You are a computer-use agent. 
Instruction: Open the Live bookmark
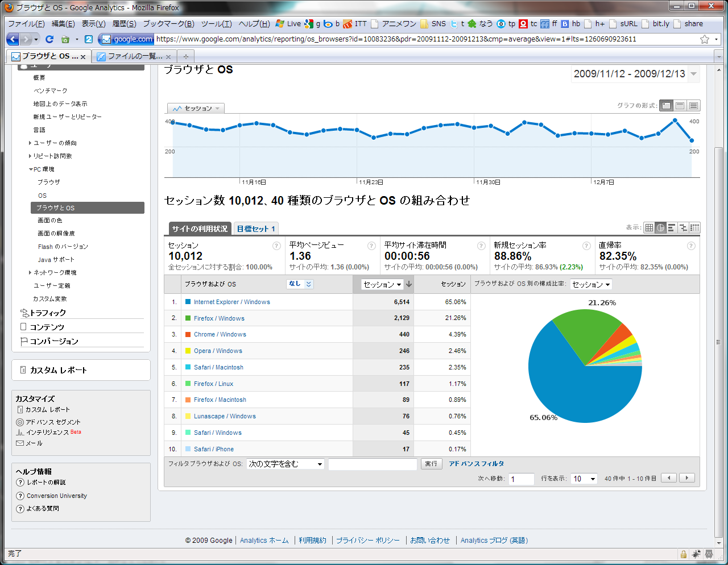point(288,24)
